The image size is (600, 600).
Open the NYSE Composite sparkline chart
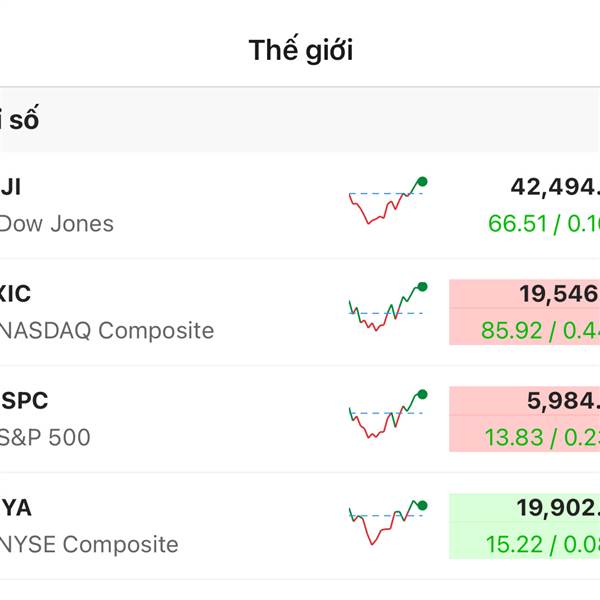(x=388, y=522)
